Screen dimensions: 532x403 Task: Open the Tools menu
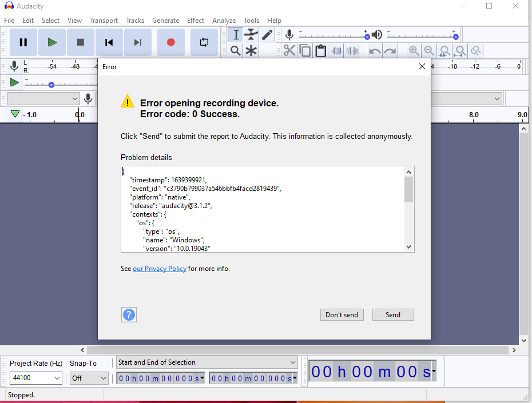pyautogui.click(x=251, y=21)
